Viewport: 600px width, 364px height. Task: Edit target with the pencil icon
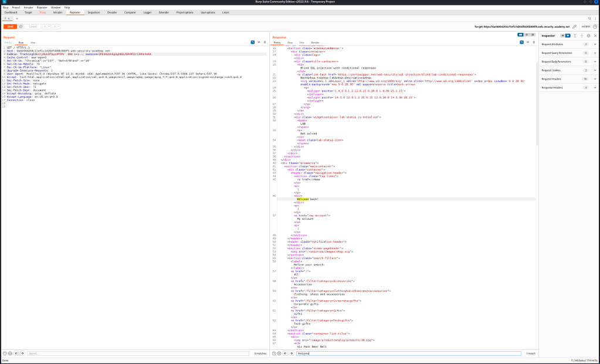click(x=575, y=26)
